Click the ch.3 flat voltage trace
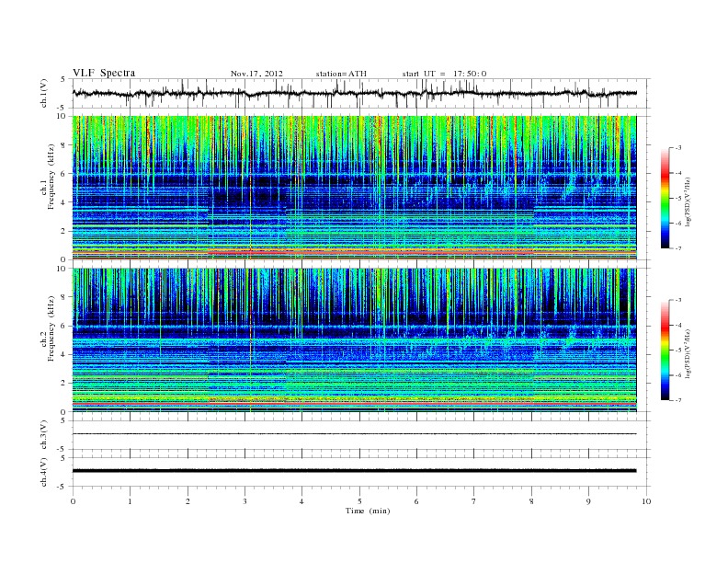Screen dimensions: 728x563 coord(355,434)
